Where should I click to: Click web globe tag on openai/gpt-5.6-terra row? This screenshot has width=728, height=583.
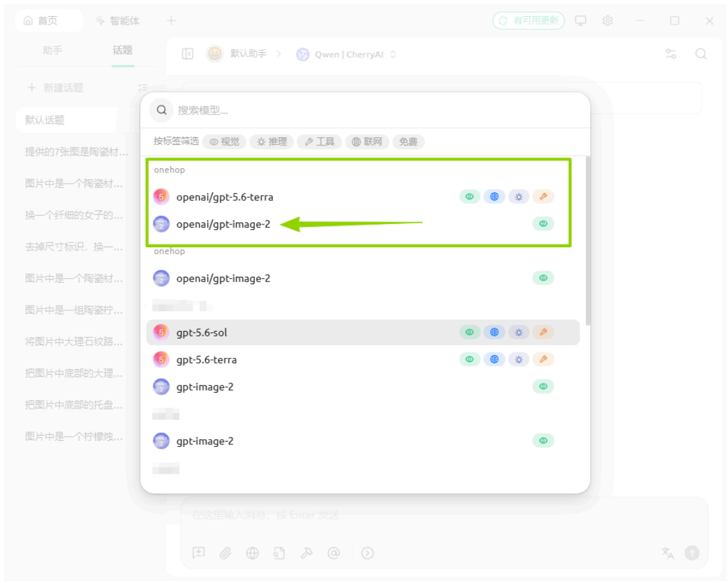(494, 197)
